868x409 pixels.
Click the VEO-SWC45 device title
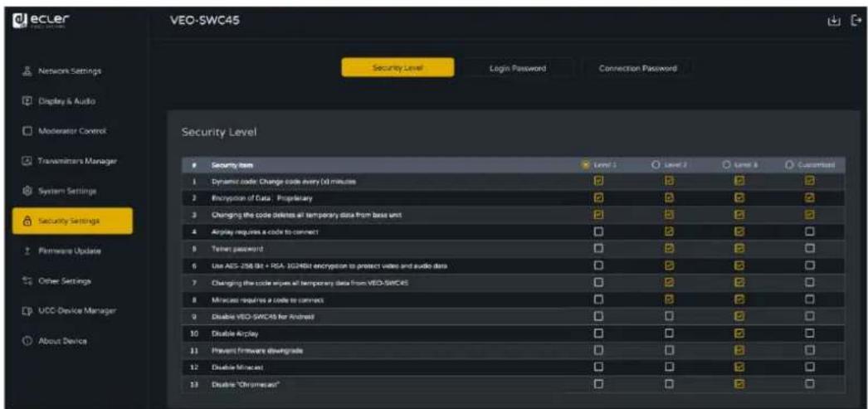(203, 21)
